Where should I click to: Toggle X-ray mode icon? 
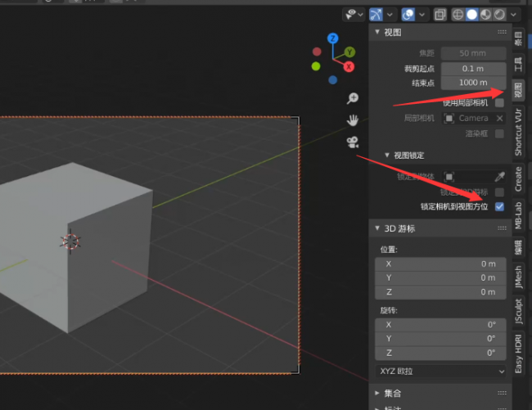(440, 15)
